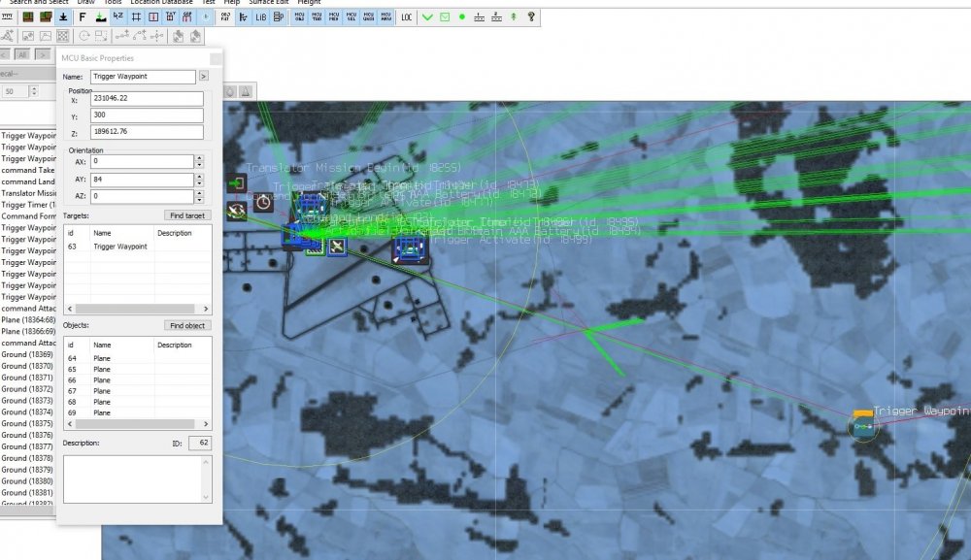
Task: Click the Description box scroll-down arrow
Action: pos(206,497)
